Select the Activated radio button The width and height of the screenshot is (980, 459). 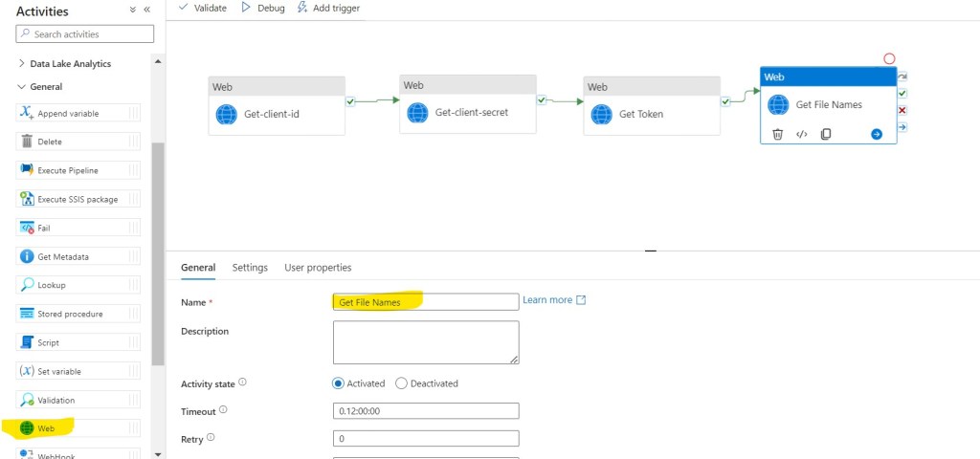coord(338,383)
